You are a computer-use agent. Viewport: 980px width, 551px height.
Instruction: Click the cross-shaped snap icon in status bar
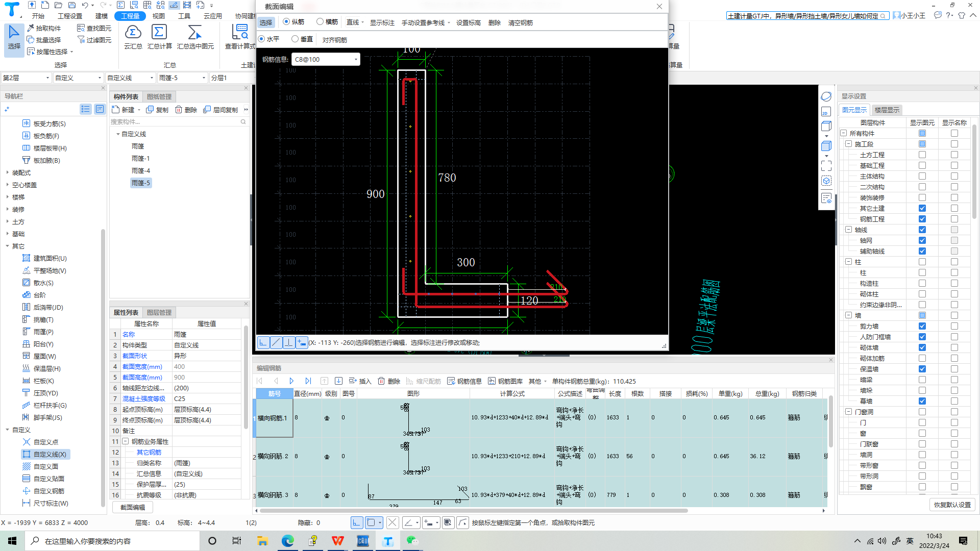coord(393,522)
